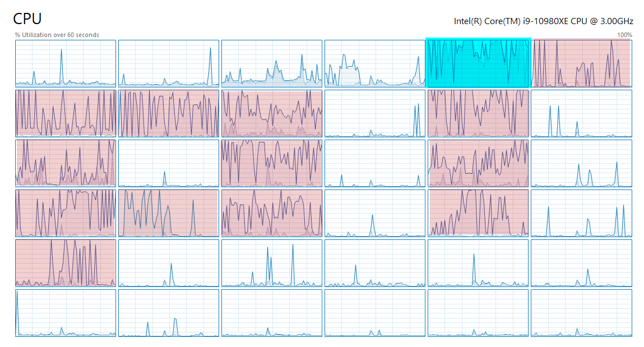Open the third graph in the top row
This screenshot has height=347, width=644.
272,63
